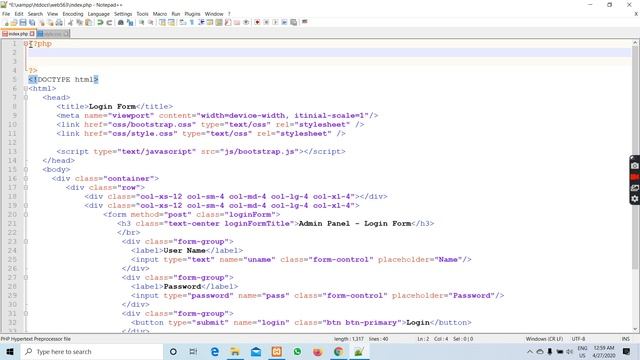Open the Plugins menu
The width and height of the screenshot is (640, 360).
[192, 14]
